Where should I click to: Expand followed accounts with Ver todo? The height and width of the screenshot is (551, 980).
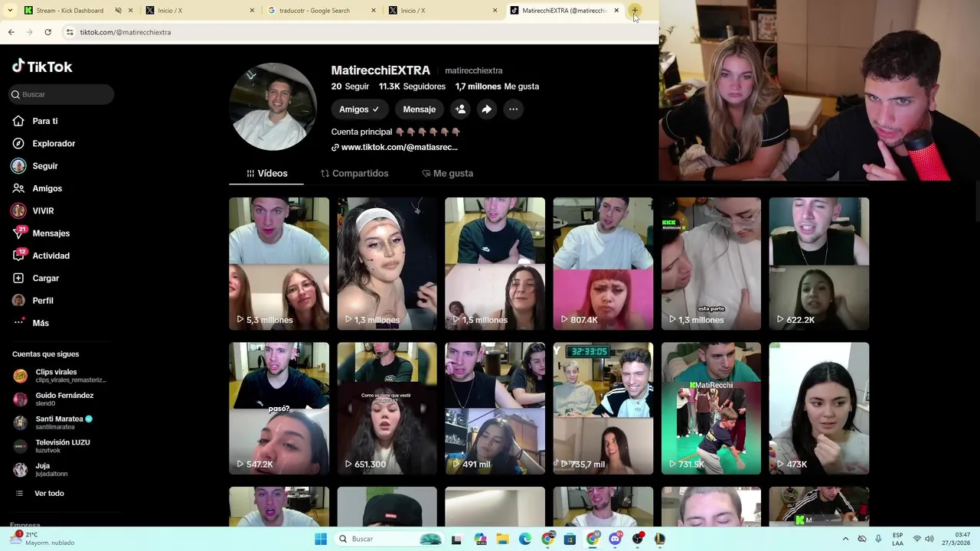(40, 494)
